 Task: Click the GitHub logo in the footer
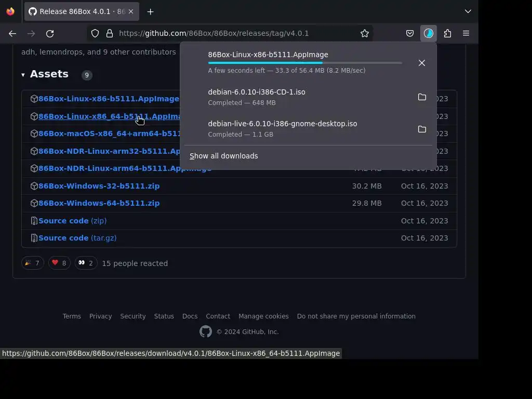206,331
